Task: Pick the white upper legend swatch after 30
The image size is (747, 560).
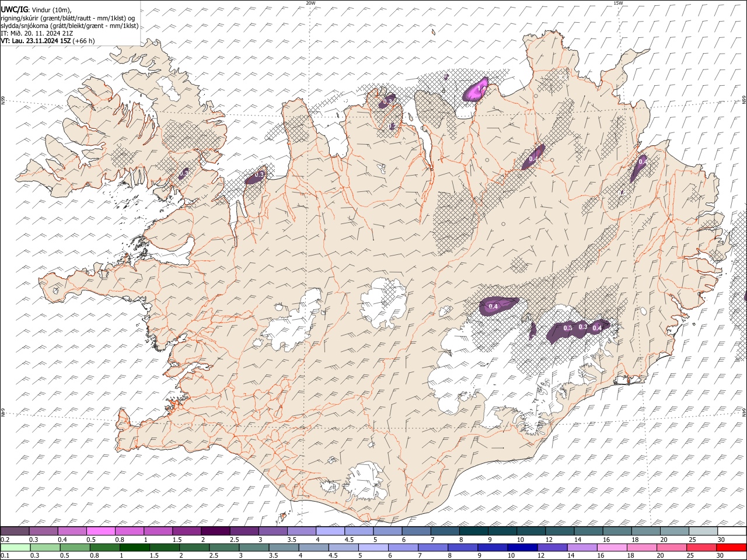Action: coord(731,531)
